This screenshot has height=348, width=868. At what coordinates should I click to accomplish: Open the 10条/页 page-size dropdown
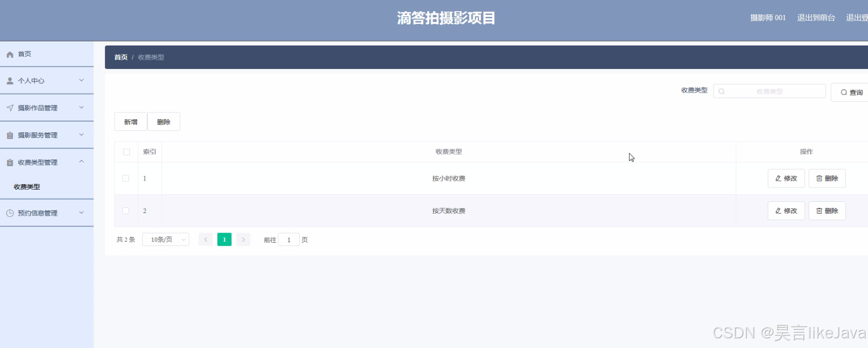coord(166,240)
